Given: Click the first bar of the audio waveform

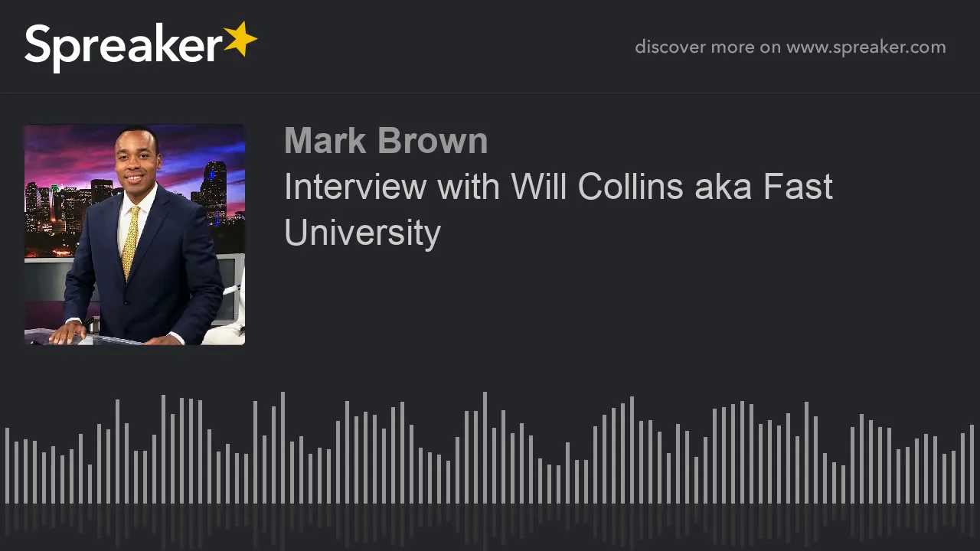Looking at the screenshot, I should (x=7, y=465).
